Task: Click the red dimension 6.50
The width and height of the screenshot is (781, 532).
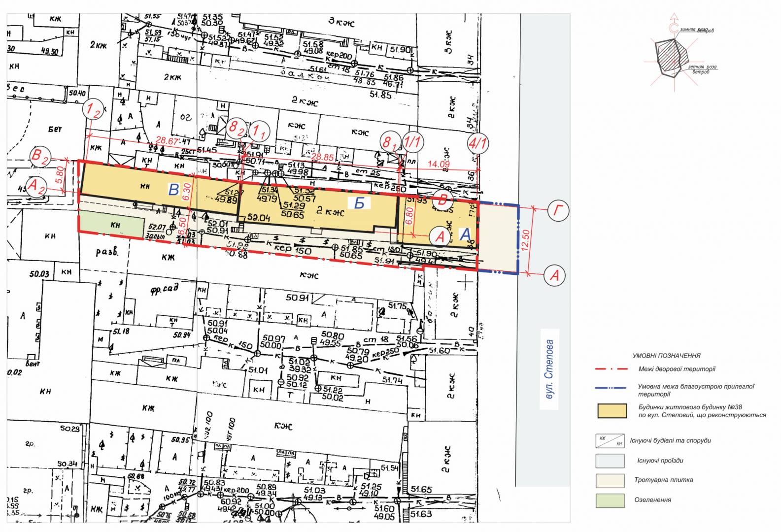Action: (x=182, y=226)
